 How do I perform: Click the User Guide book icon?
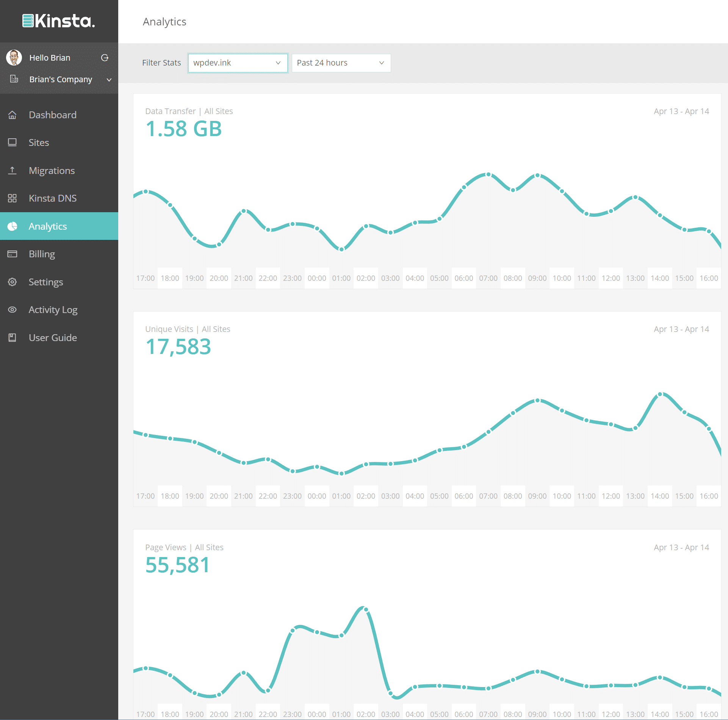coord(13,338)
